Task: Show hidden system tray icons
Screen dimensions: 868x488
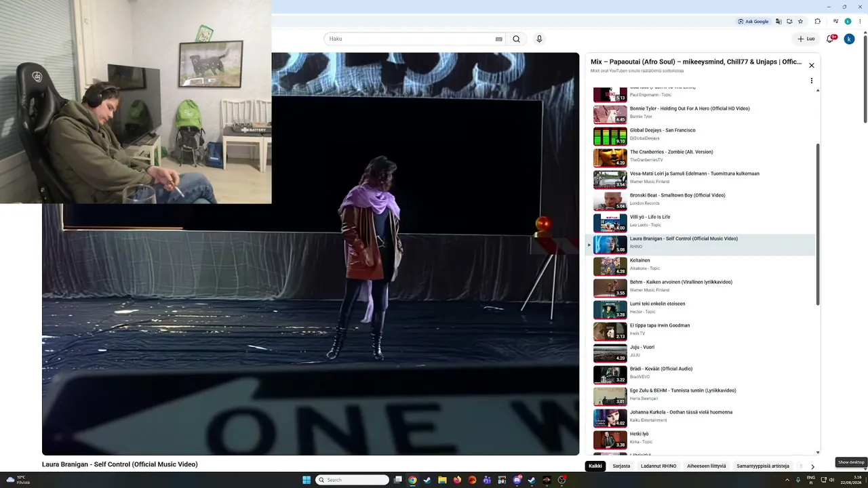Action: pyautogui.click(x=787, y=480)
